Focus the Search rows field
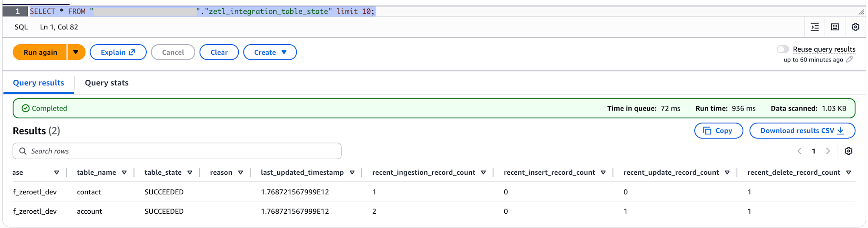The width and height of the screenshot is (868, 228). coord(177,151)
